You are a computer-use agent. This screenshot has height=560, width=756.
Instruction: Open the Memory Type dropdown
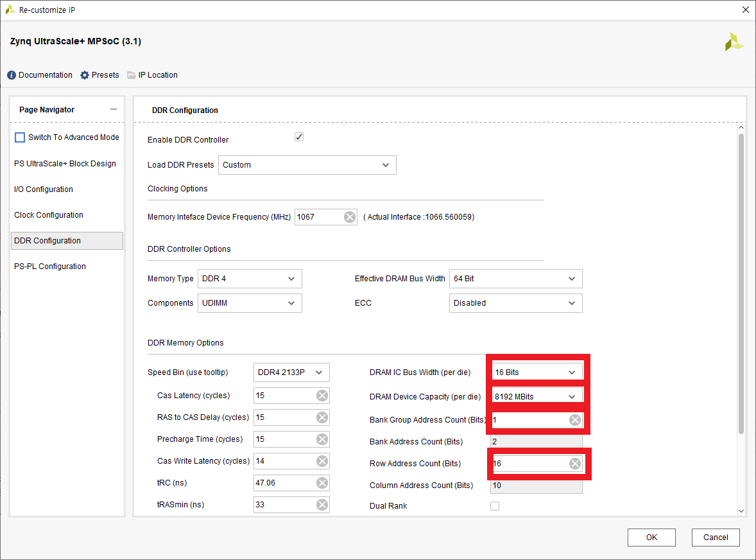pyautogui.click(x=250, y=279)
